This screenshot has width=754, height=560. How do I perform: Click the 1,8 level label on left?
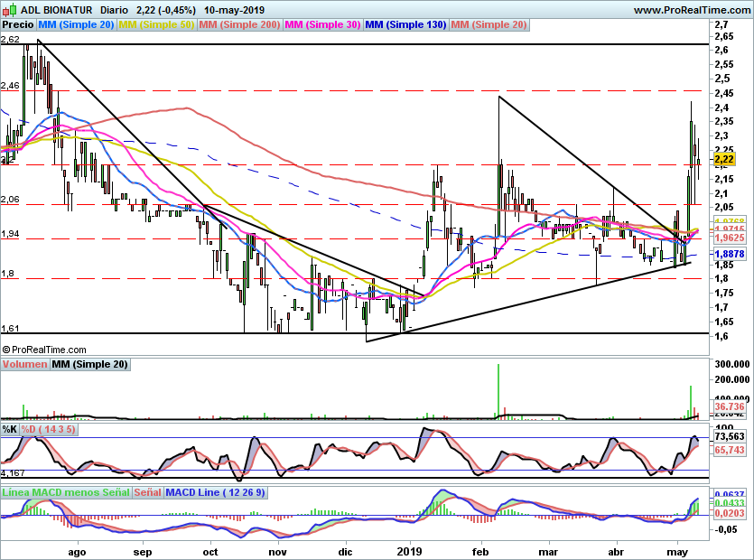pos(8,274)
